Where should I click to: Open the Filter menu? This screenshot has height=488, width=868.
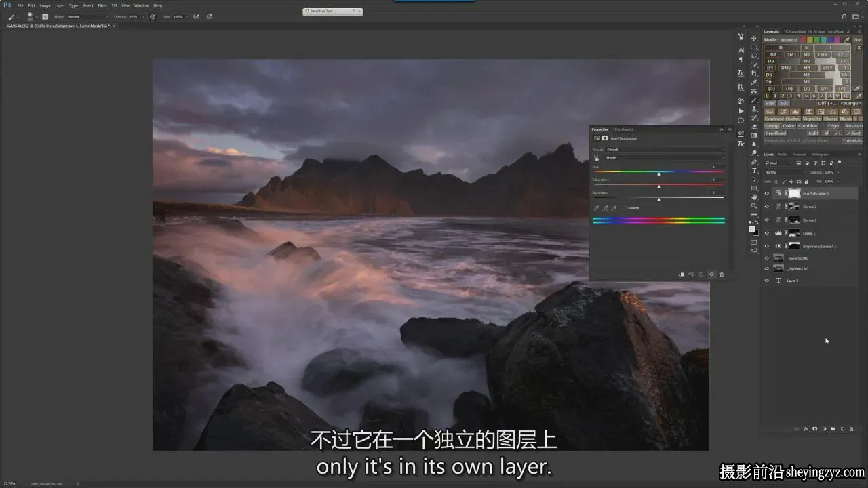(x=102, y=5)
